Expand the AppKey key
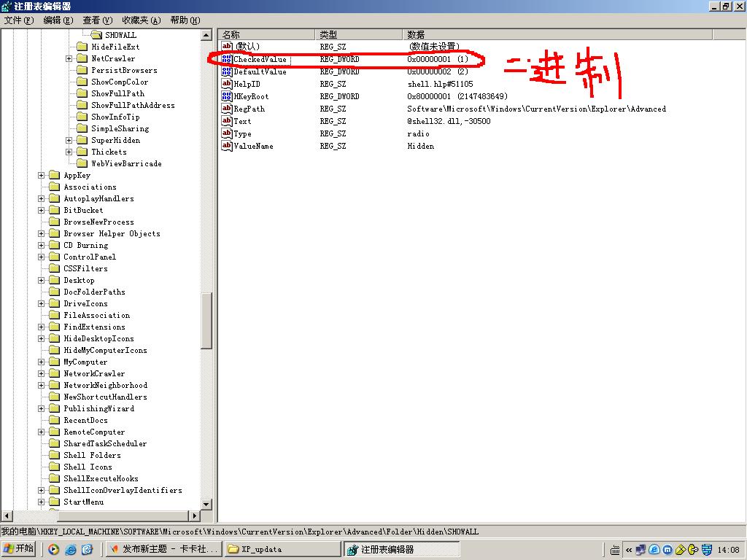The image size is (747, 560). click(42, 175)
